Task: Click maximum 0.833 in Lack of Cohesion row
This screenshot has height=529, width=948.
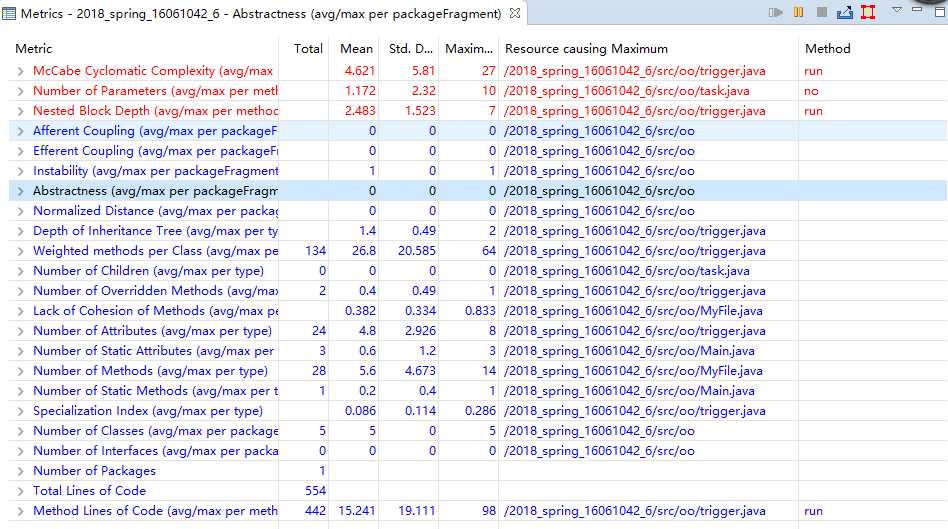Action: coord(480,310)
